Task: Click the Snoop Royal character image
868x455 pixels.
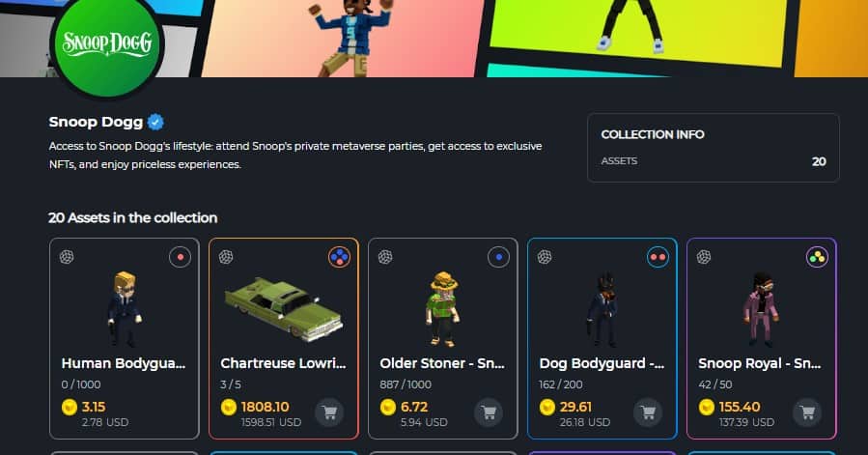Action: tap(761, 309)
